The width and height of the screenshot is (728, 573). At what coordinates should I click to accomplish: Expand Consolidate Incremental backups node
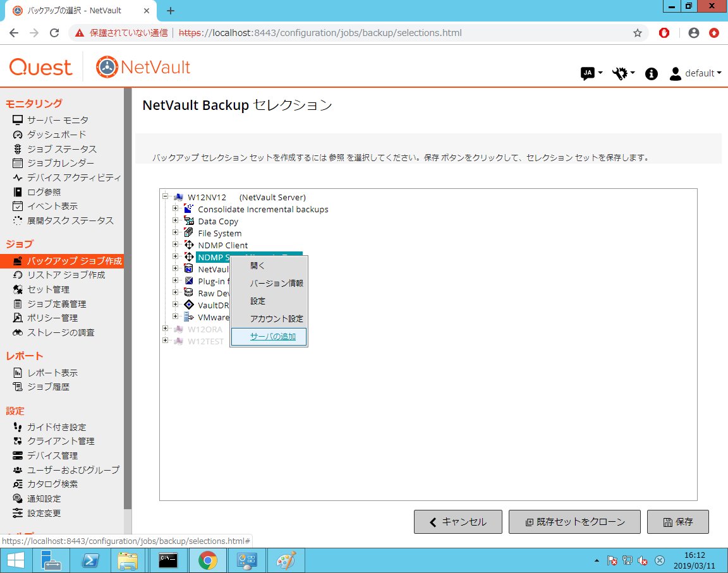[x=176, y=208]
